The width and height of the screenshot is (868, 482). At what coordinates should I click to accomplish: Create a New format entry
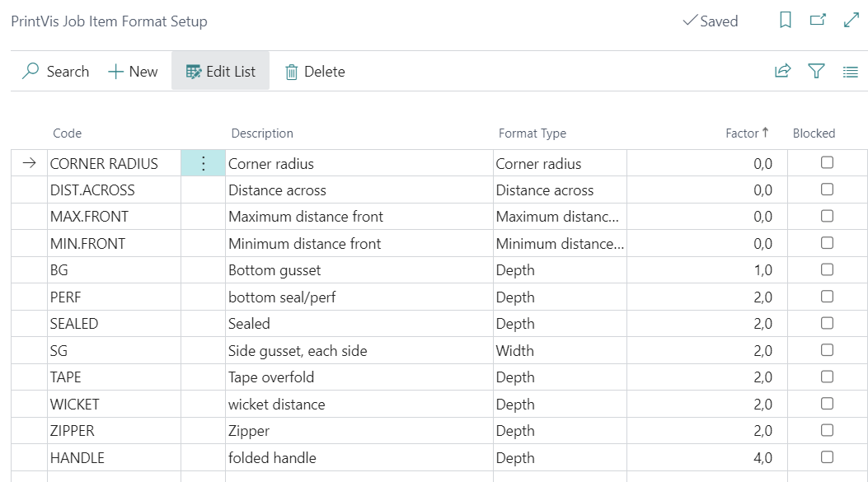tap(133, 72)
